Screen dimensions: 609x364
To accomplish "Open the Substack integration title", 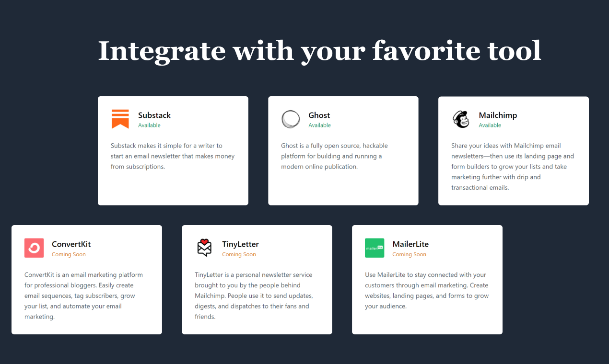I will [154, 115].
